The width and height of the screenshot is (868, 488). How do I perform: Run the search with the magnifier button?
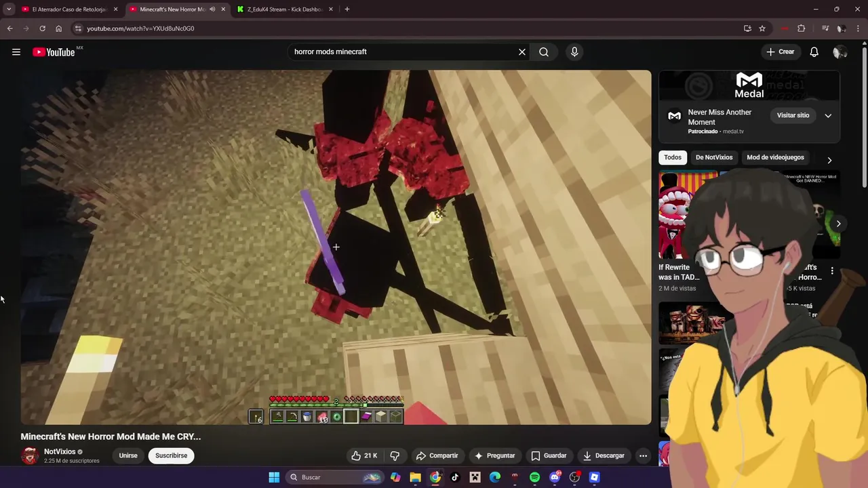coord(544,52)
